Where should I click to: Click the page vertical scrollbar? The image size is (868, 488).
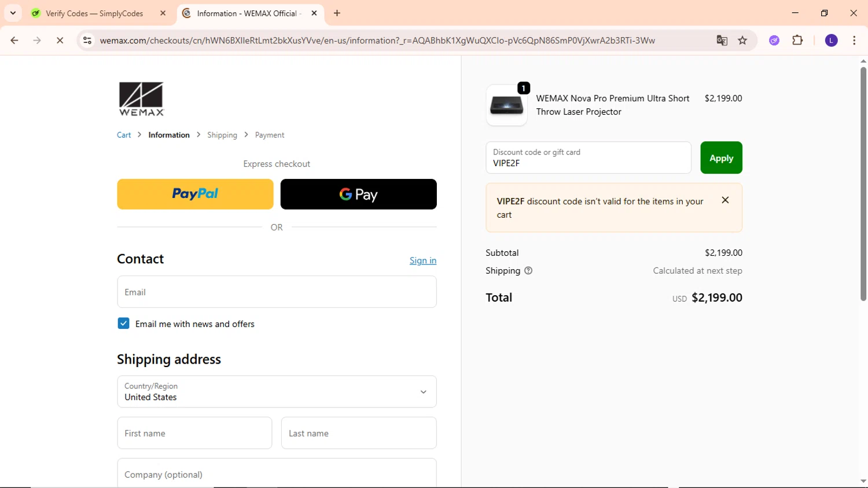[863, 184]
